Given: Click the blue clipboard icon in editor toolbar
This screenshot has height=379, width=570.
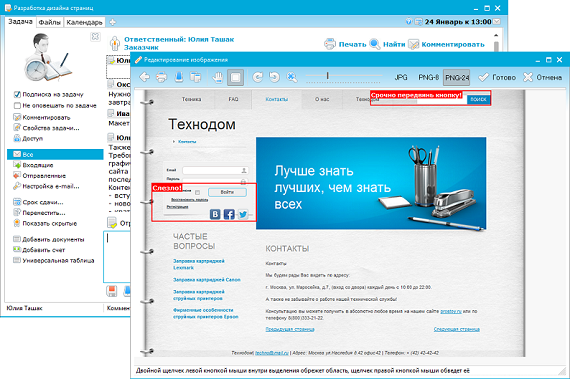Looking at the screenshot, I should [x=179, y=77].
